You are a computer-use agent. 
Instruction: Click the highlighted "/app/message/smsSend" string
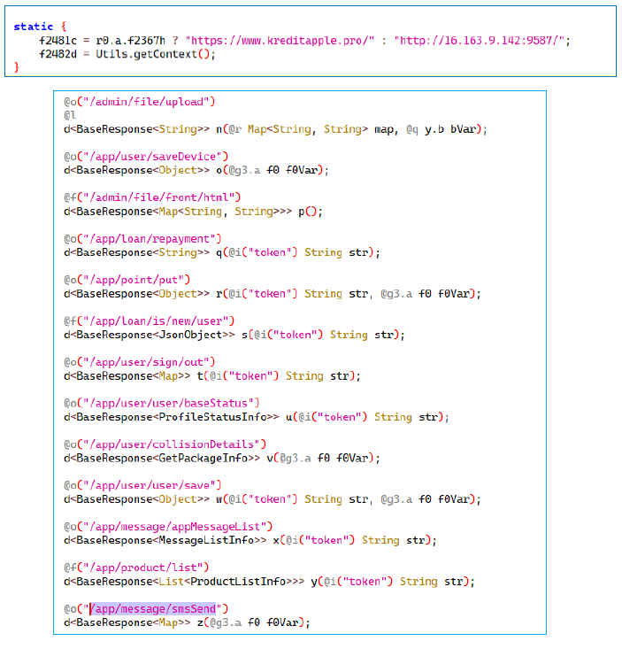coord(152,609)
